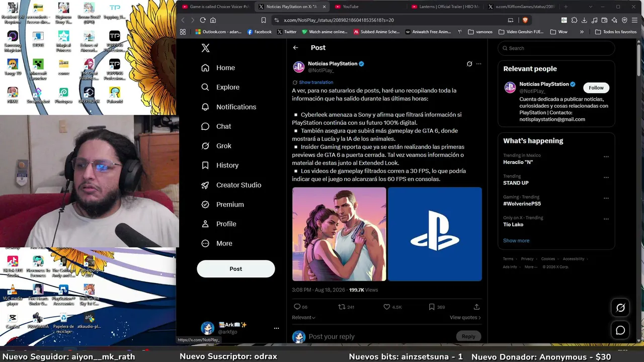The image size is (644, 362).
Task: Click the Brave Shields lion icon
Action: pos(526,20)
